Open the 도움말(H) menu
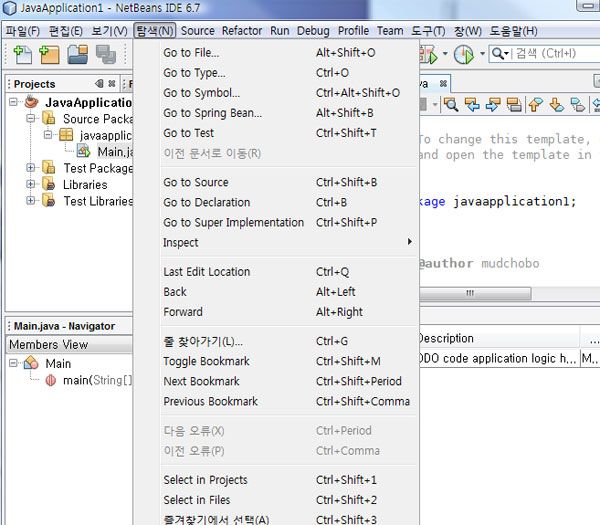600x525 pixels. [x=514, y=31]
